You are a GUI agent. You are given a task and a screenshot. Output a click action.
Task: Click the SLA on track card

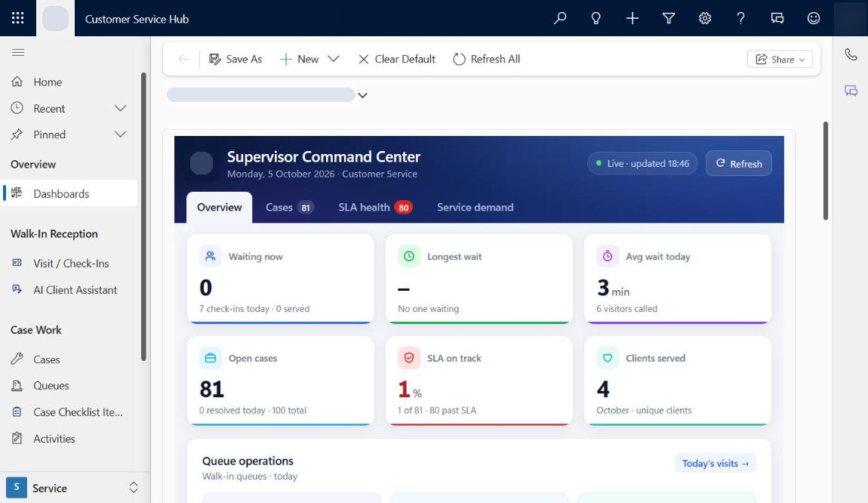(x=479, y=381)
